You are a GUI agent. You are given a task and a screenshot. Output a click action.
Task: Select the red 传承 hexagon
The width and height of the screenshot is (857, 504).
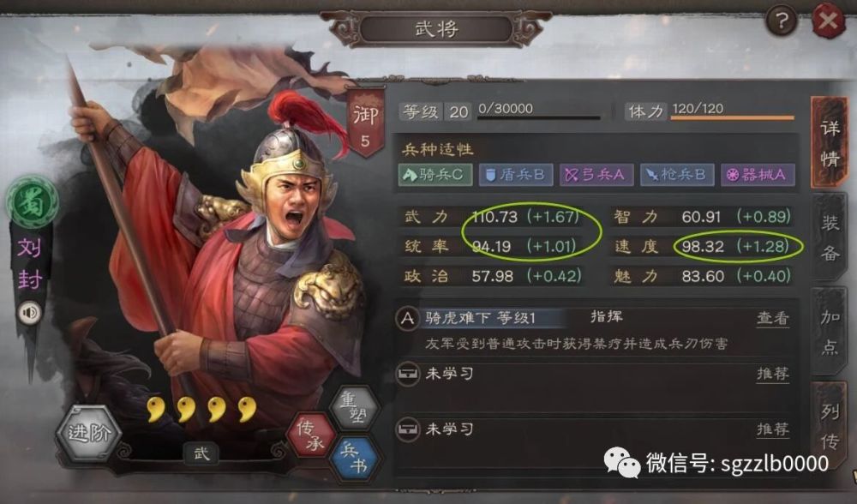pyautogui.click(x=312, y=435)
